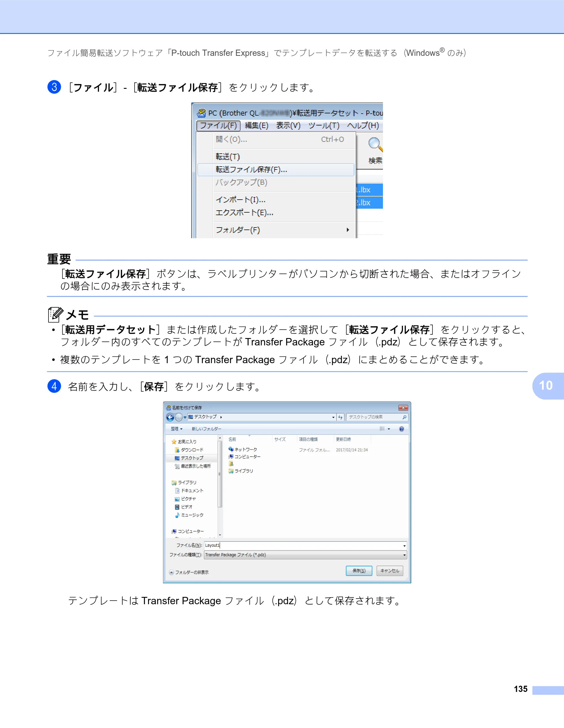
Task: Select ピクチャ in the navigation pane
Action: tap(185, 499)
